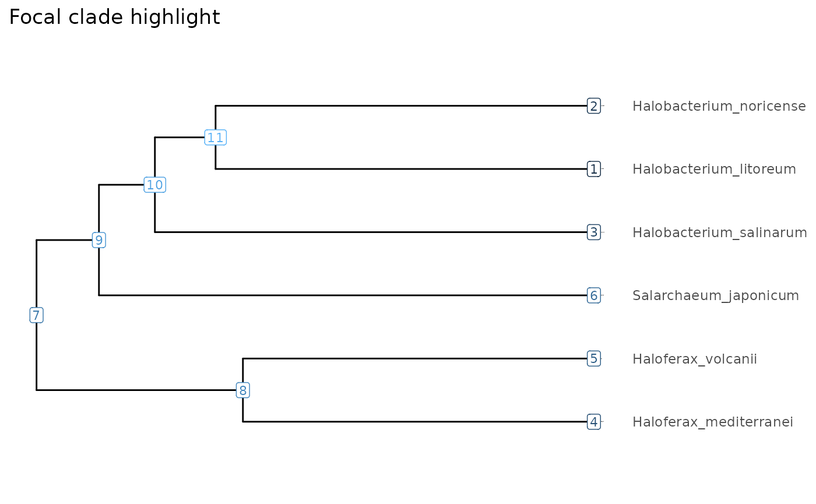Select the Halobacterium_litoreum tip label
Screen dimensions: 816x504
click(x=714, y=169)
